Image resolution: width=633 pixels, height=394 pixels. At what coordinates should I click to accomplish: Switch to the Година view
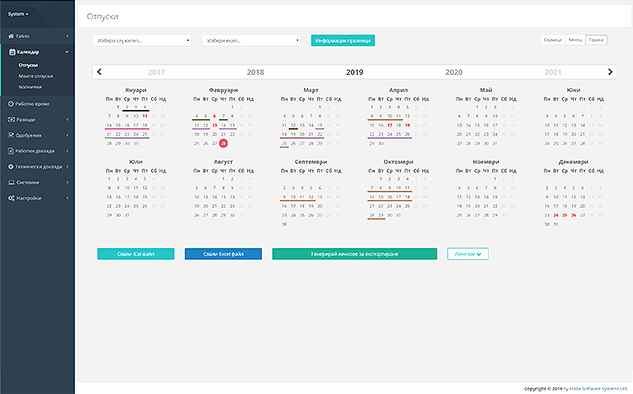click(596, 40)
